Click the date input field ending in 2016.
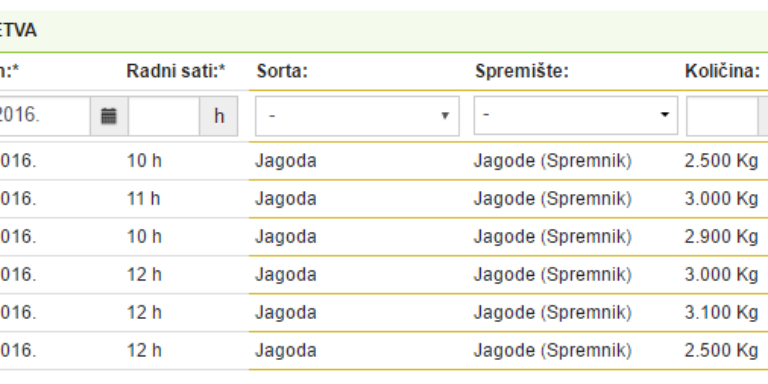 [x=45, y=116]
